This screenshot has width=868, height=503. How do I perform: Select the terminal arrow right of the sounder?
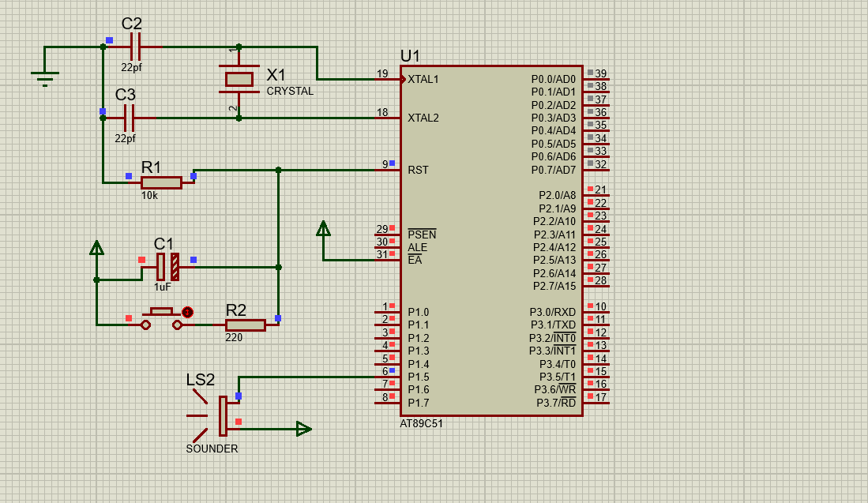(x=304, y=428)
